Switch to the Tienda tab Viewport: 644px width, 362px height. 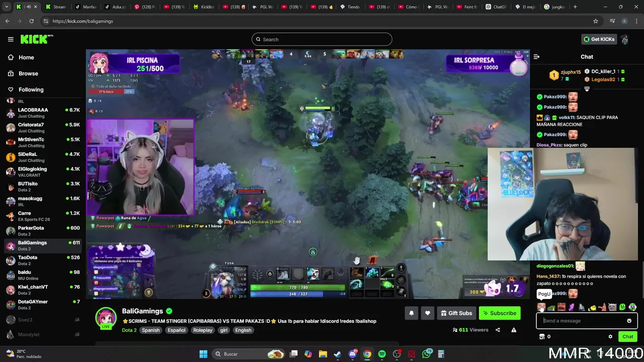coord(351,7)
